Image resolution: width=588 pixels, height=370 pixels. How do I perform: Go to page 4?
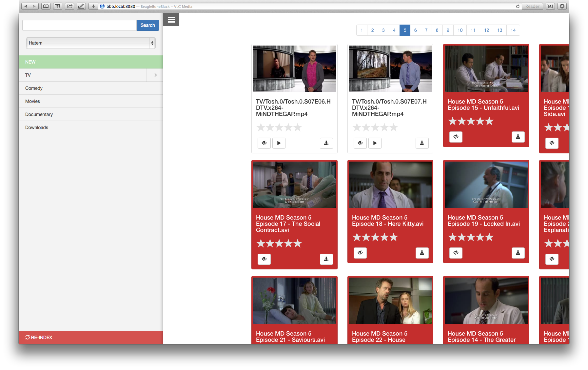(x=394, y=30)
